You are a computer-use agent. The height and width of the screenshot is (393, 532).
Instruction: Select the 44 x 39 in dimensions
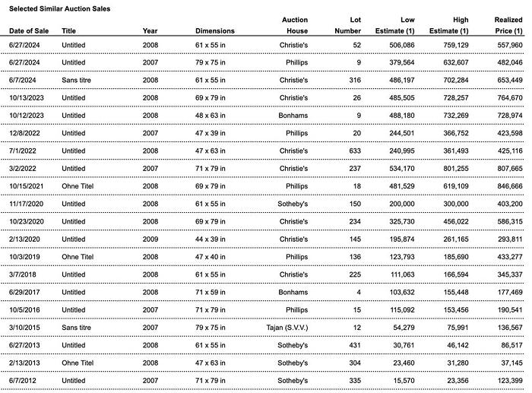coord(210,239)
